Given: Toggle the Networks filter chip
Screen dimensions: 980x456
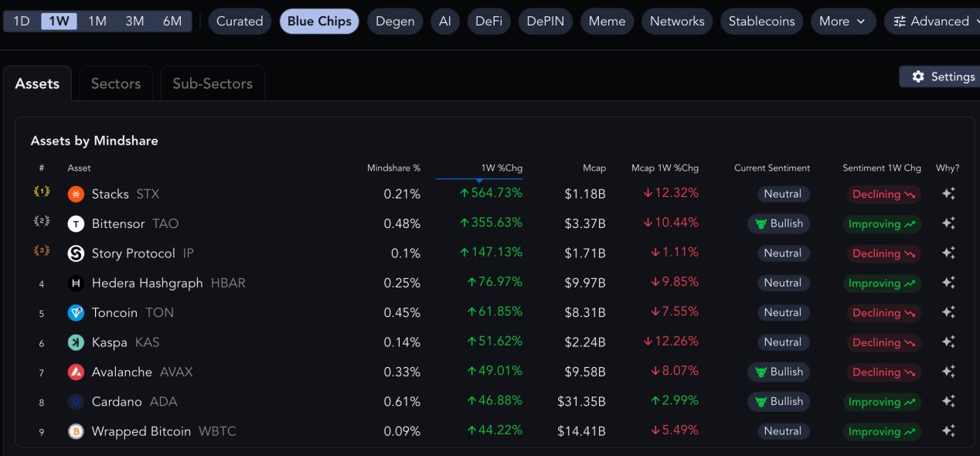Looking at the screenshot, I should point(677,21).
